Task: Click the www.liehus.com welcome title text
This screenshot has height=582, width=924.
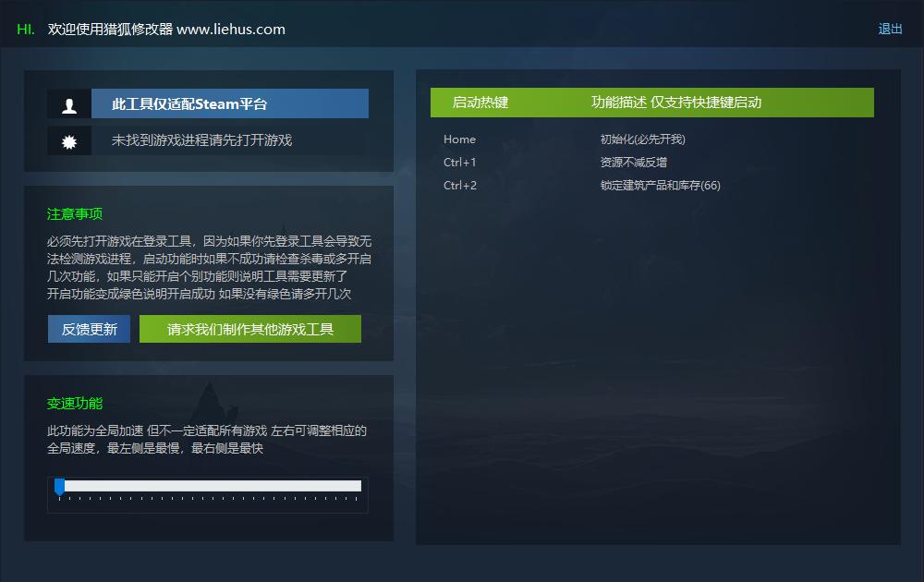Action: 166,29
